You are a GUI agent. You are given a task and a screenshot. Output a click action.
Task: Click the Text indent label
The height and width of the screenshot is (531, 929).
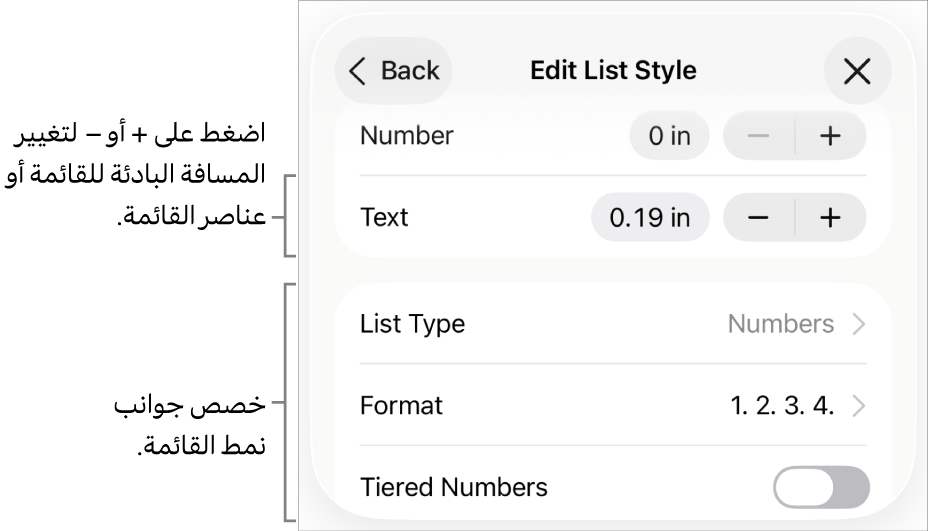[384, 218]
